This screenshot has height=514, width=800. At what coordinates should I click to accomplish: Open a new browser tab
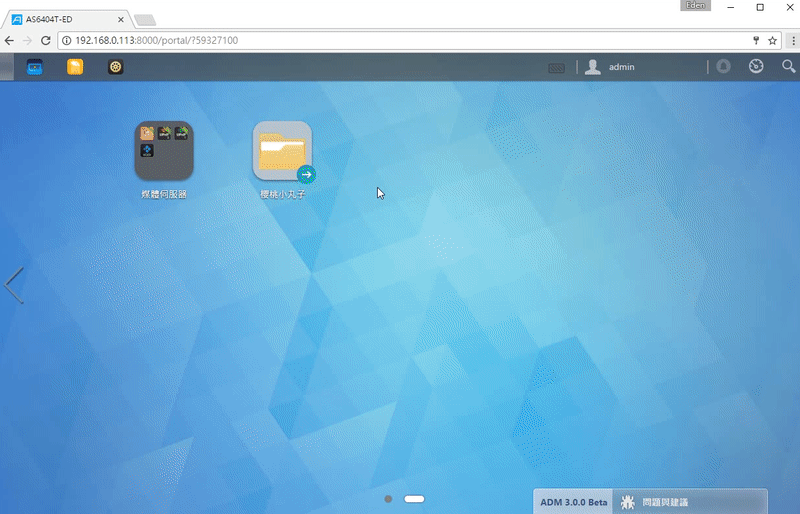(145, 20)
